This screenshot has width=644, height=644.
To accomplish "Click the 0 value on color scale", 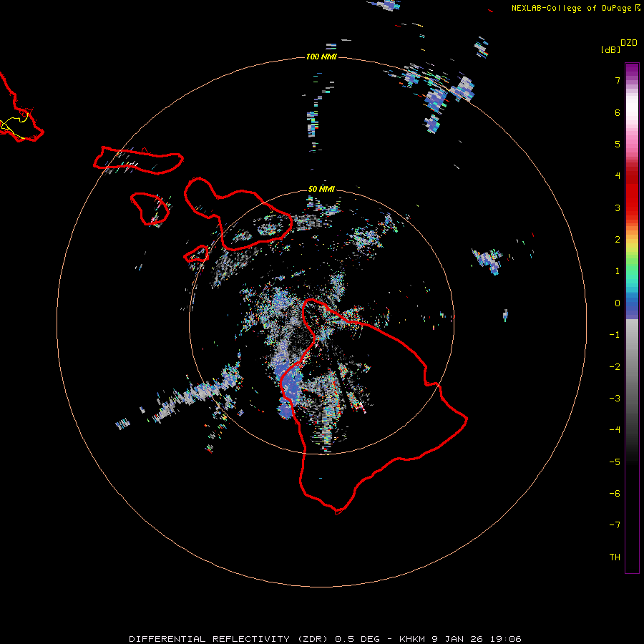I will [x=618, y=303].
